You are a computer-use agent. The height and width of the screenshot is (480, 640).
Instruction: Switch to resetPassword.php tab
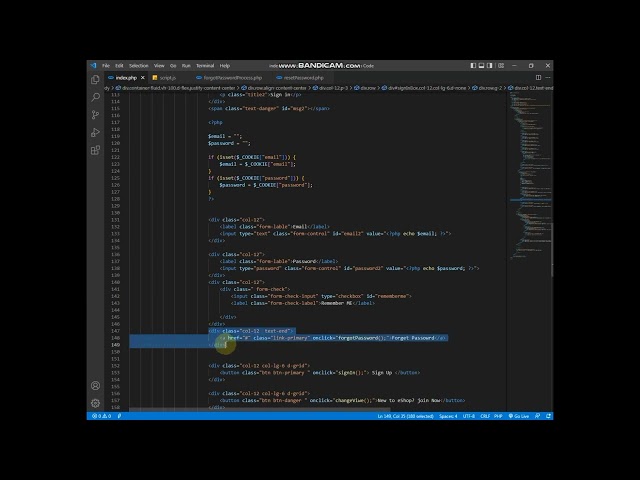303,78
